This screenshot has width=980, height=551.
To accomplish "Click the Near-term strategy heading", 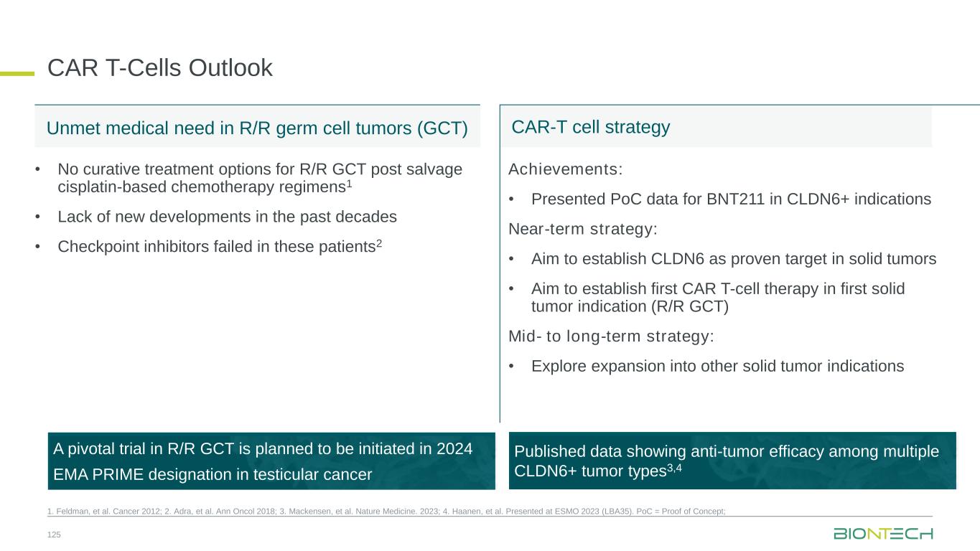I will coord(582,229).
